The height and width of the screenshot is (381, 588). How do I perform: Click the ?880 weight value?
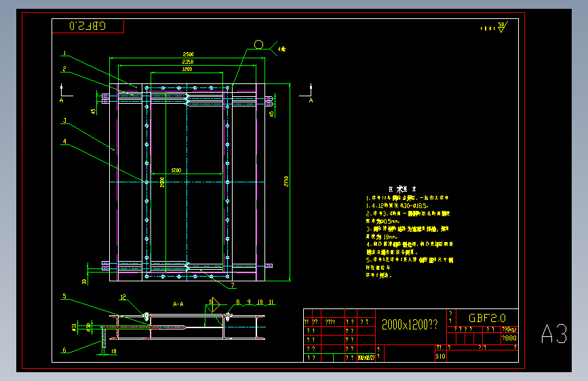[509, 338]
